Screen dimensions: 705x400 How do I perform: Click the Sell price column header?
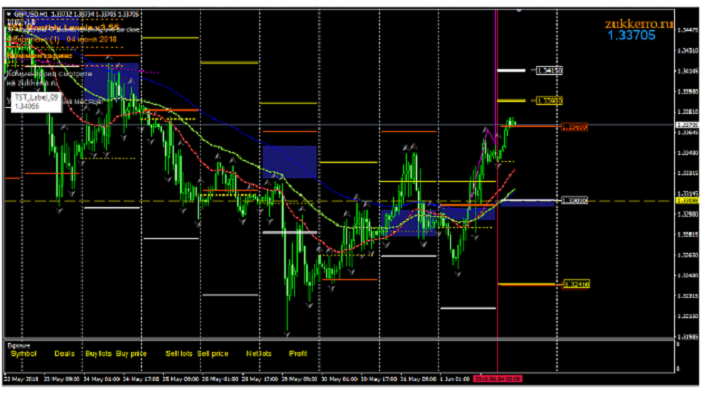click(x=213, y=354)
